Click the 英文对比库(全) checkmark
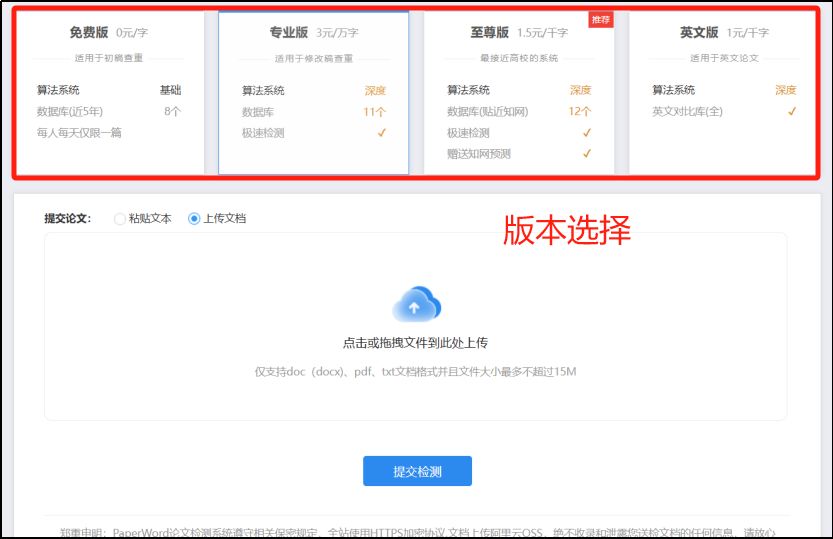The image size is (833, 539). pos(792,112)
